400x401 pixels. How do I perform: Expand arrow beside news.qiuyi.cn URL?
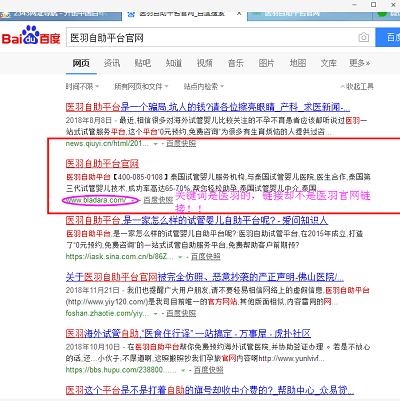(x=155, y=144)
